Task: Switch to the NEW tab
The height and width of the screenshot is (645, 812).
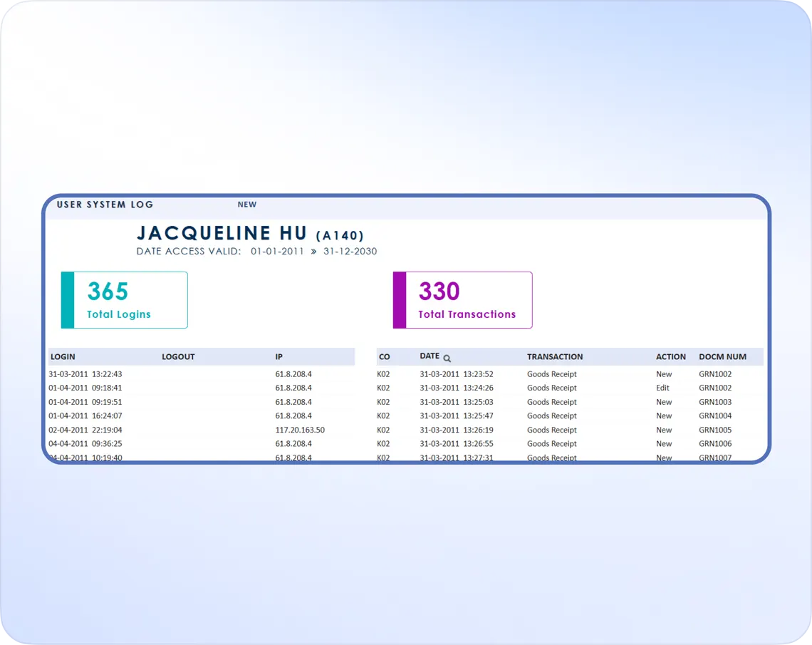Action: click(247, 205)
